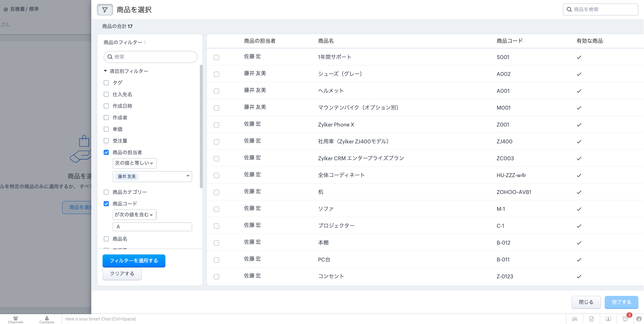Screen dimensions: 644x324
Task: Sort by the 商品コード column header
Action: (510, 41)
